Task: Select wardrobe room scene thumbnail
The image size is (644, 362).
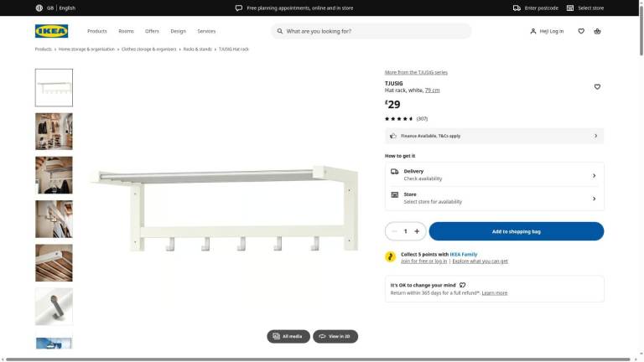Action: (54, 132)
